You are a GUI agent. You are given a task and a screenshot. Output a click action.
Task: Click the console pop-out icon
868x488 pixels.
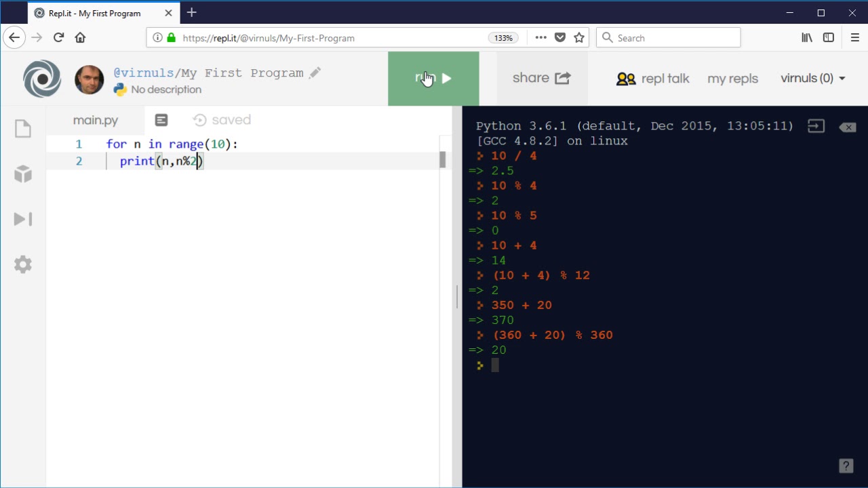pos(816,126)
